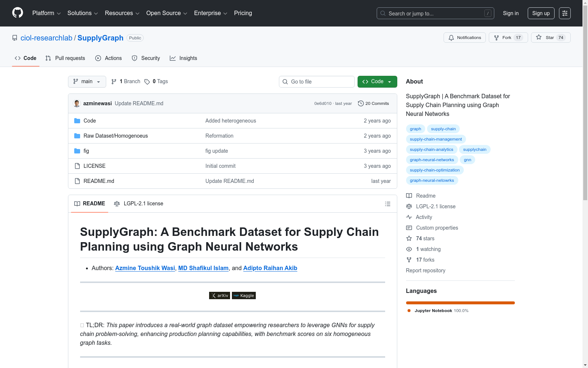Click the README.md file icon
Viewport: 588px width, 368px height.
point(77,181)
